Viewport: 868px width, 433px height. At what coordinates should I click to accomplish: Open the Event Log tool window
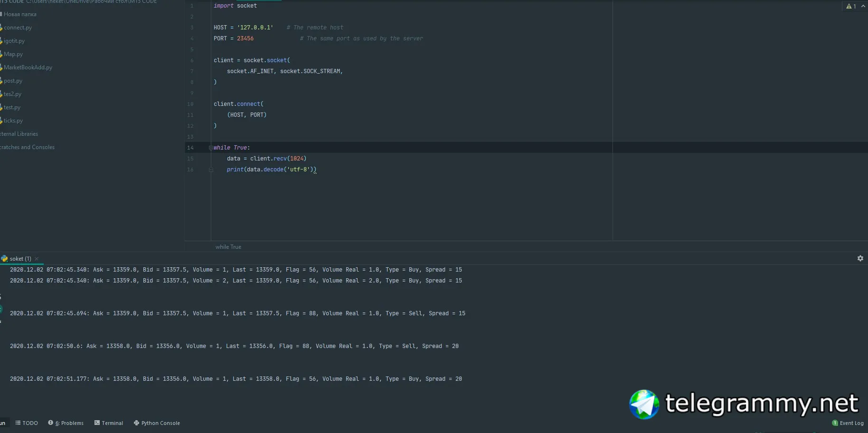coord(851,423)
